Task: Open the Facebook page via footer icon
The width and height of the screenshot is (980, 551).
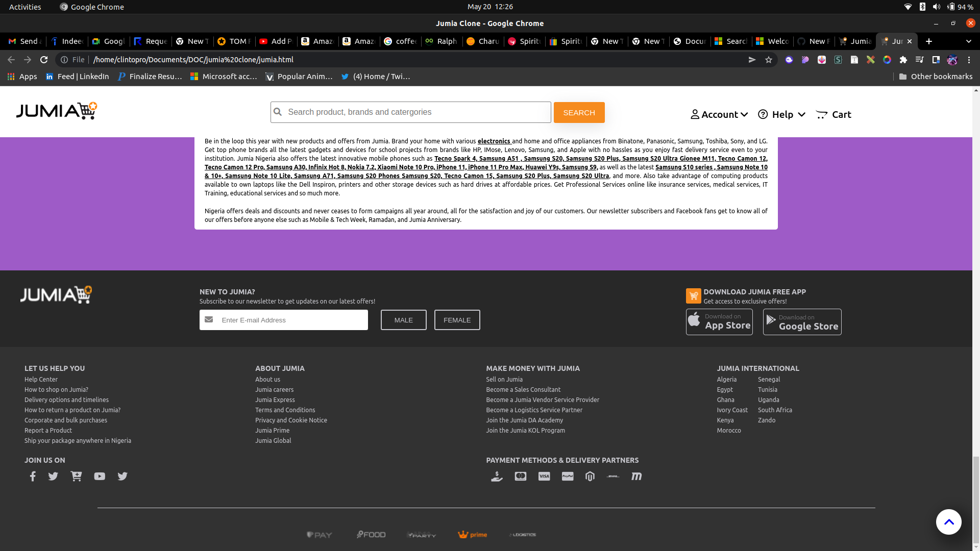Action: tap(33, 476)
